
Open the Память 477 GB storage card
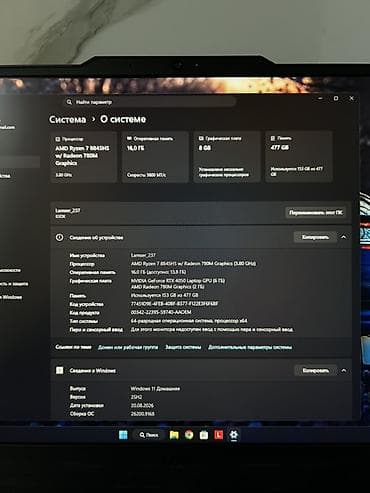click(x=299, y=157)
